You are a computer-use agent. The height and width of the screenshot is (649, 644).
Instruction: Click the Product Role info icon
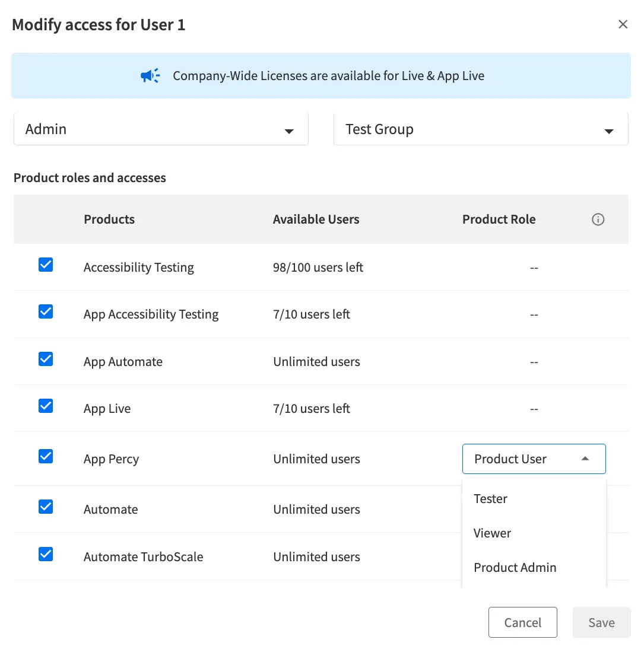598,219
